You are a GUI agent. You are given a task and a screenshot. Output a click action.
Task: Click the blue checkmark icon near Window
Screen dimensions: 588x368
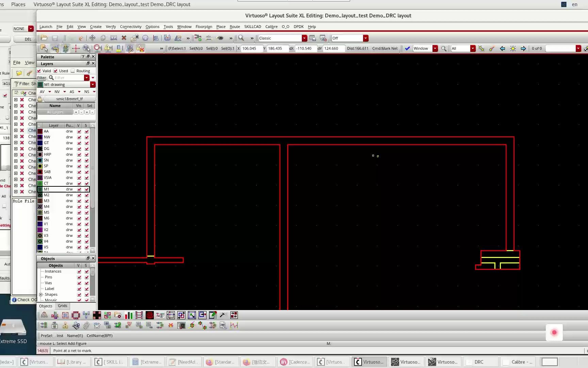(407, 48)
